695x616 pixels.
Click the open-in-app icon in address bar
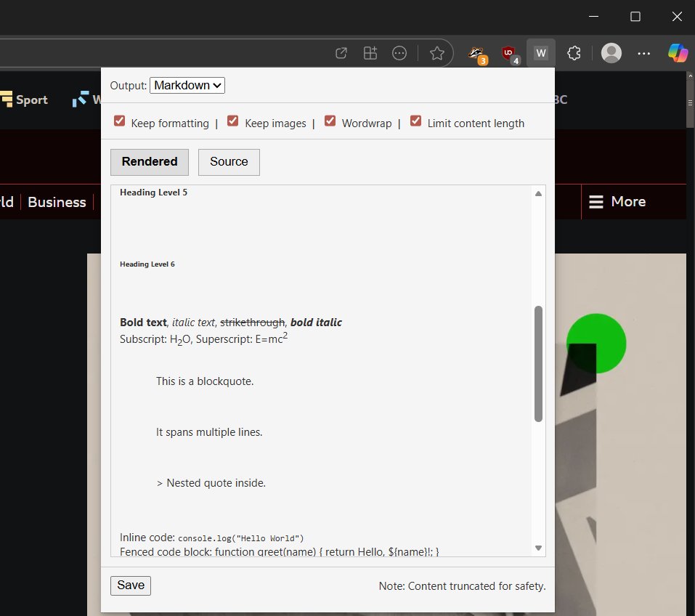coord(341,53)
